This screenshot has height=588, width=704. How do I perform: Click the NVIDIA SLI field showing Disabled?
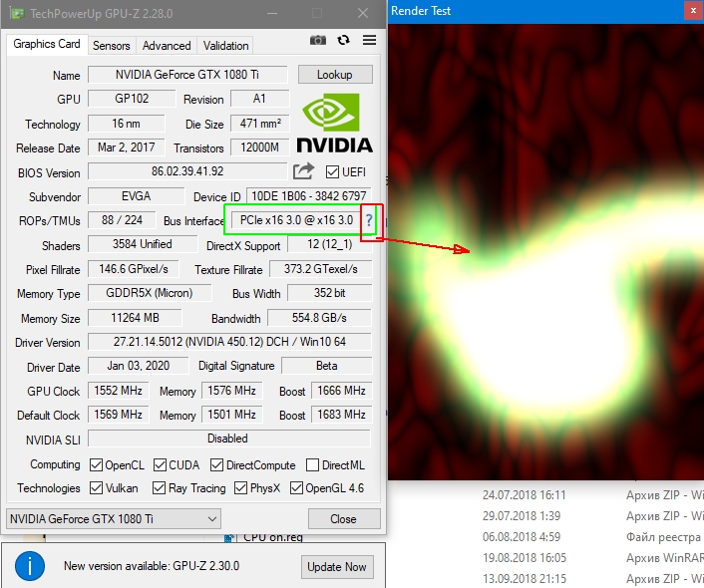229,439
